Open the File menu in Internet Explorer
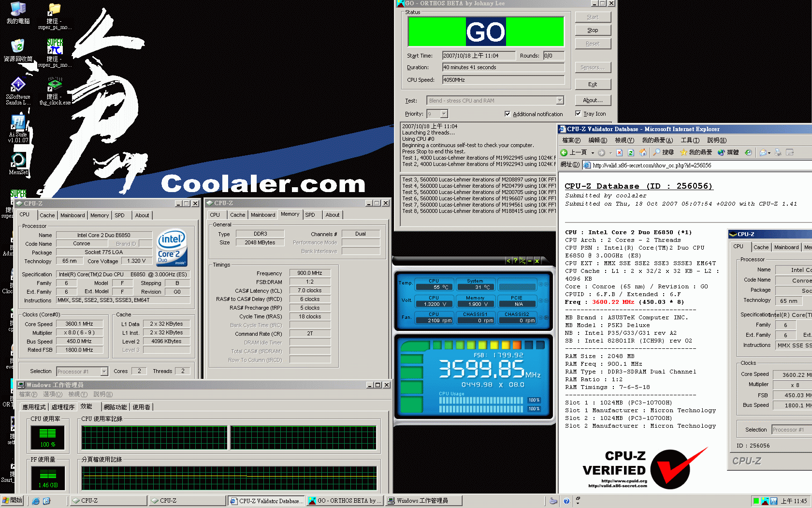The width and height of the screenshot is (812, 508). coord(571,140)
